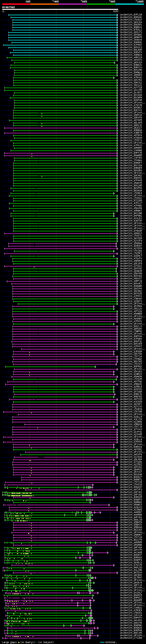Open hit UniRef100_C5YT29

(131, 537)
